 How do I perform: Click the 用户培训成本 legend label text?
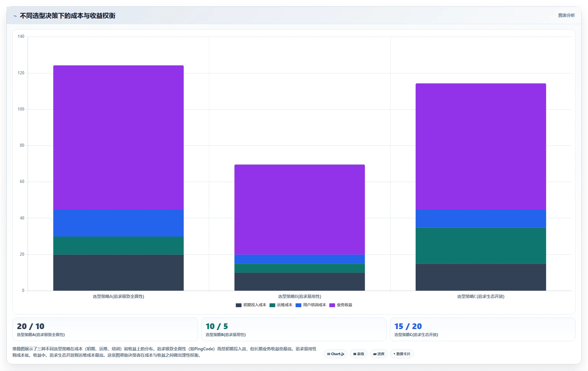[315, 305]
